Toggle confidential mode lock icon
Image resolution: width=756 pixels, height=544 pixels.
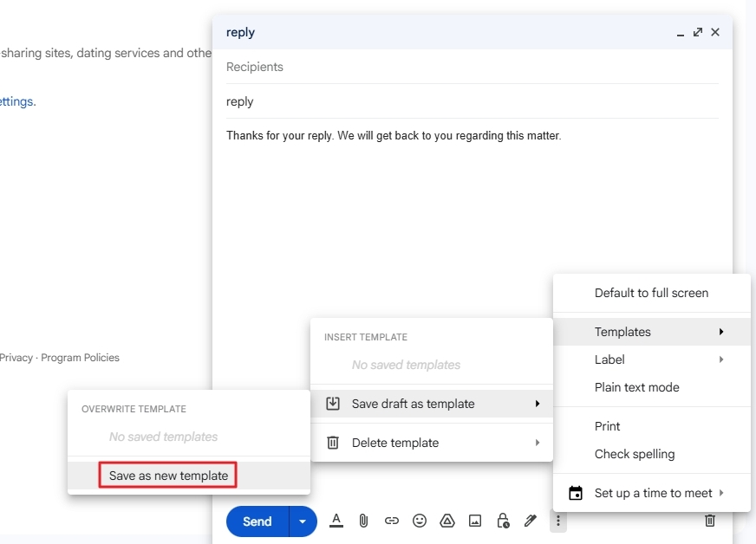(503, 521)
